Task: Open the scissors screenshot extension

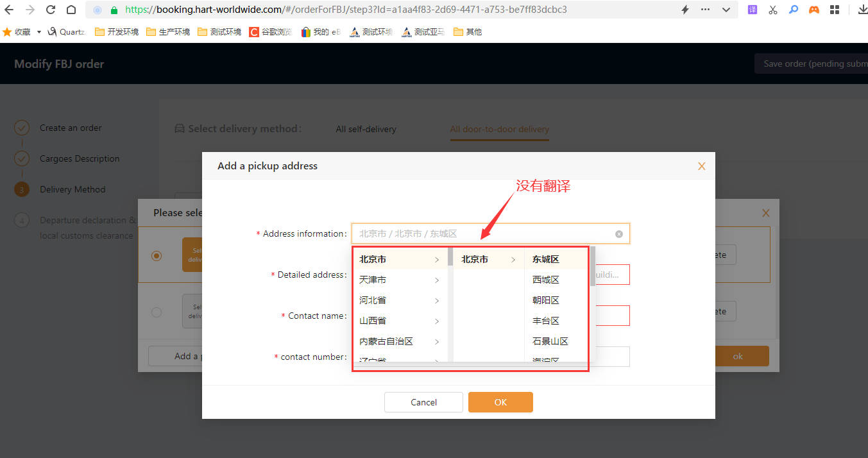Action: coord(772,10)
